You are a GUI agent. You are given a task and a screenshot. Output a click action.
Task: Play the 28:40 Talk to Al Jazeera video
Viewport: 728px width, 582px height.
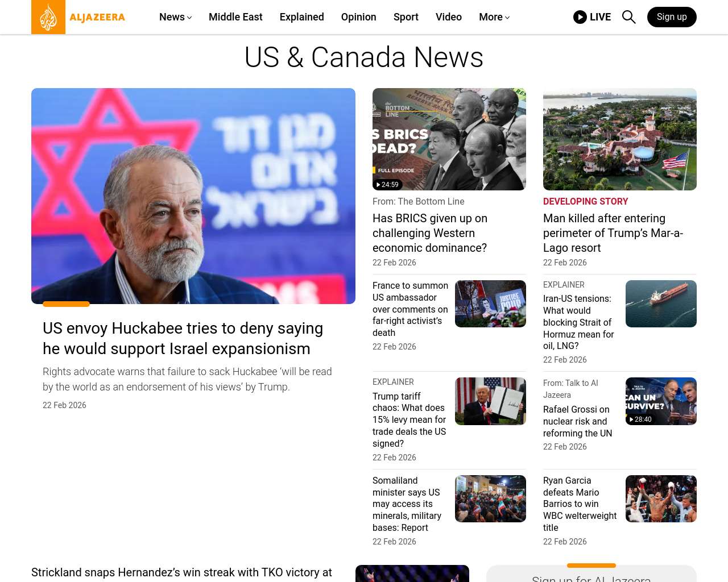[640, 419]
